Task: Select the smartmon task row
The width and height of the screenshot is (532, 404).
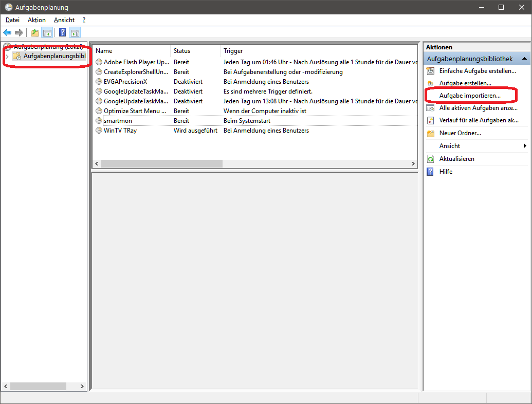Action: 118,121
